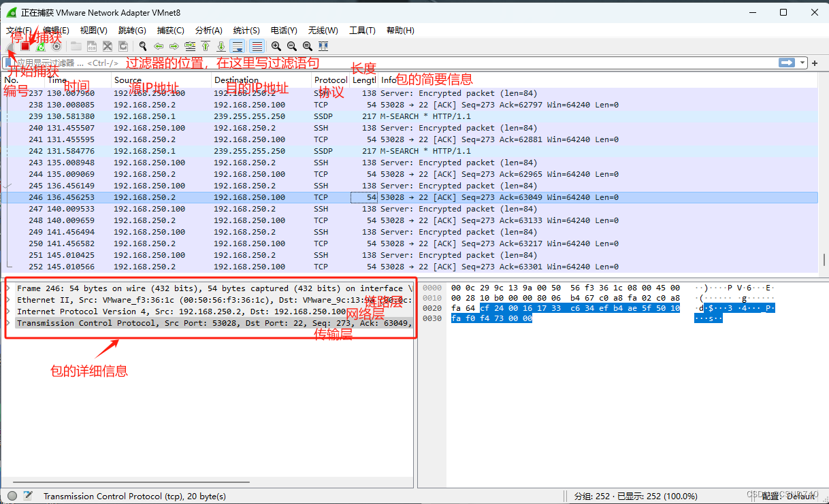Viewport: 829px width, 504px height.
Task: Toggle packet list colorization
Action: 257,46
